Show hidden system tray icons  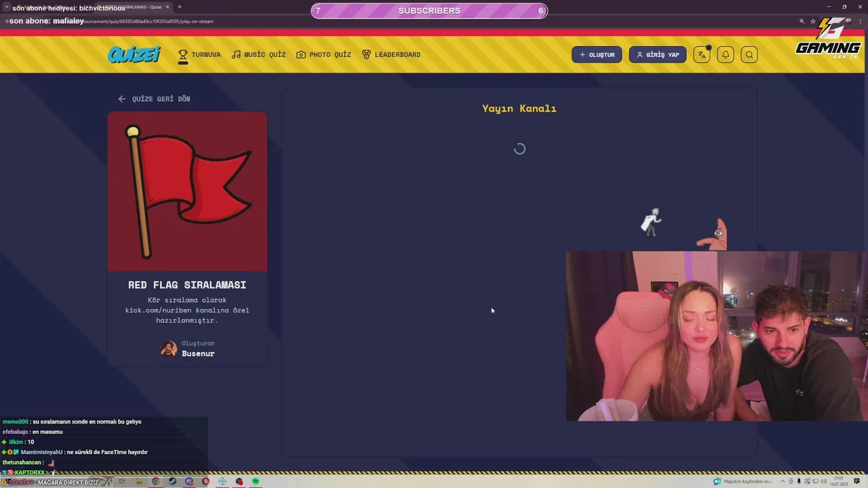(x=783, y=481)
